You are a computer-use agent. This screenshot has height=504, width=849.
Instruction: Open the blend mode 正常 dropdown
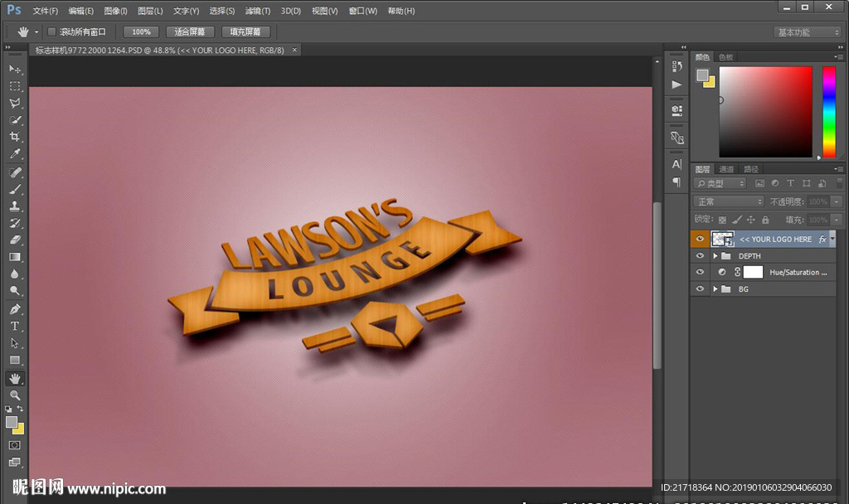coord(728,201)
